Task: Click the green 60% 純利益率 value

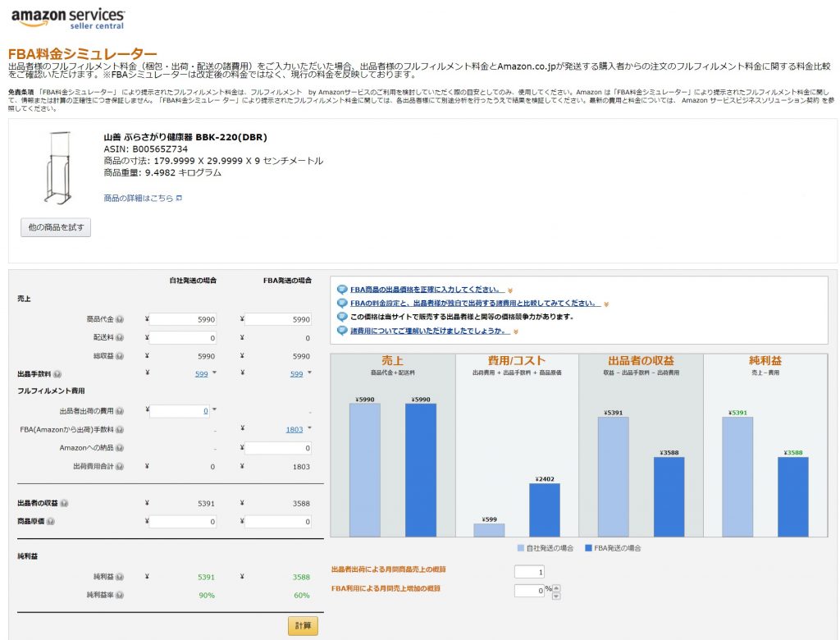Action: point(302,596)
